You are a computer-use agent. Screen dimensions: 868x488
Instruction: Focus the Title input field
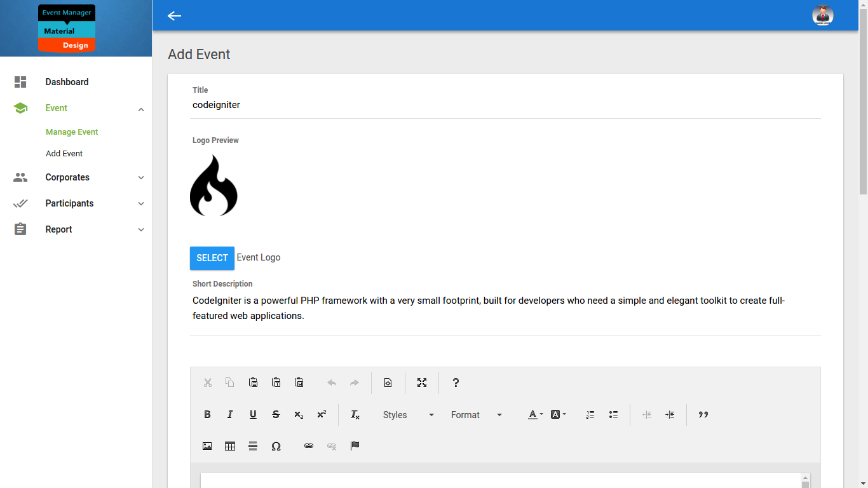coord(505,105)
